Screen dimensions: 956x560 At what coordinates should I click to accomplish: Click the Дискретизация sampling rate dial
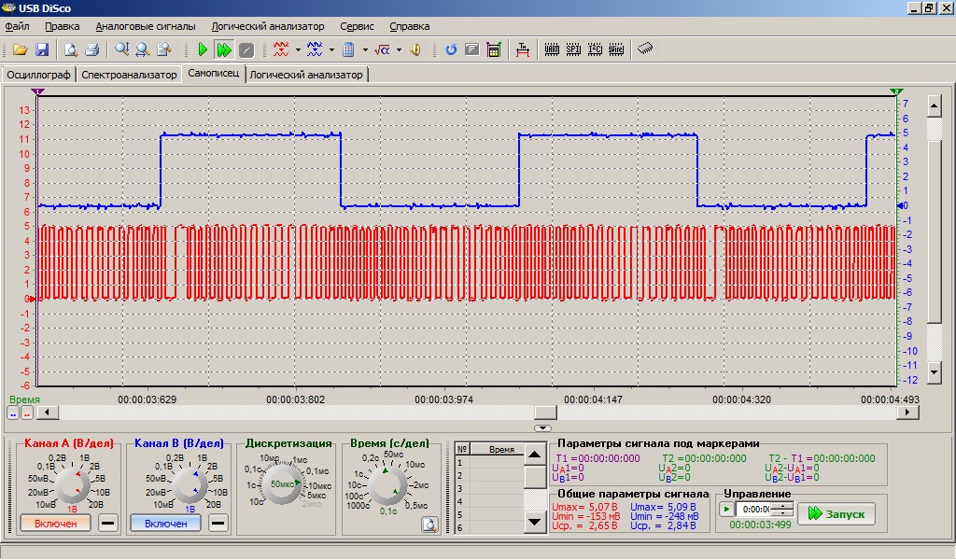(x=282, y=484)
